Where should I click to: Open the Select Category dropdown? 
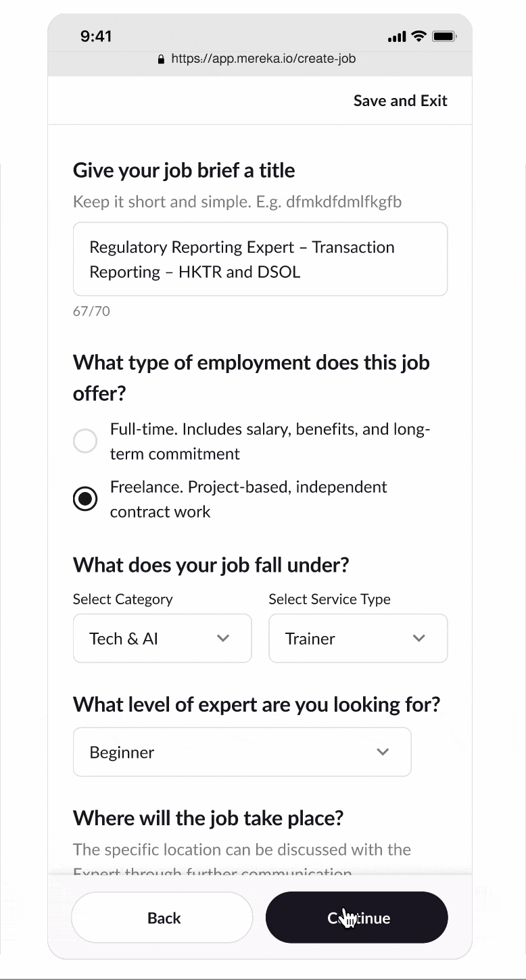[x=162, y=639]
